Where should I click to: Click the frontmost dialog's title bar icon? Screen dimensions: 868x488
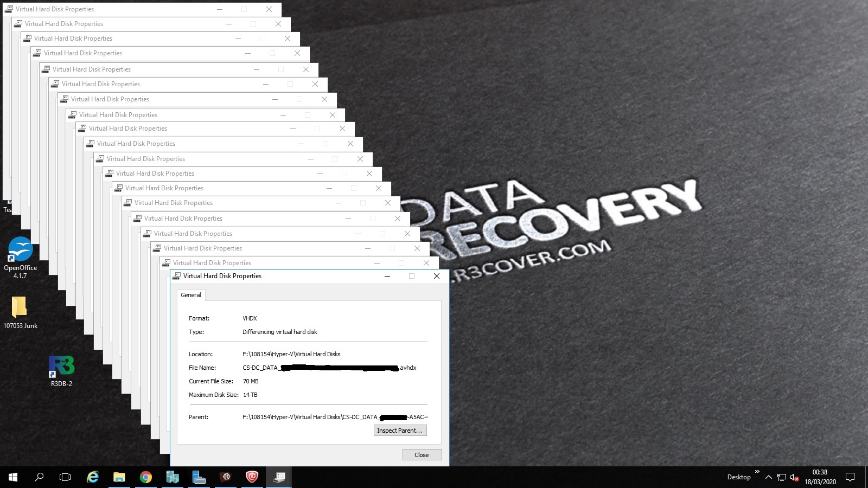(176, 276)
